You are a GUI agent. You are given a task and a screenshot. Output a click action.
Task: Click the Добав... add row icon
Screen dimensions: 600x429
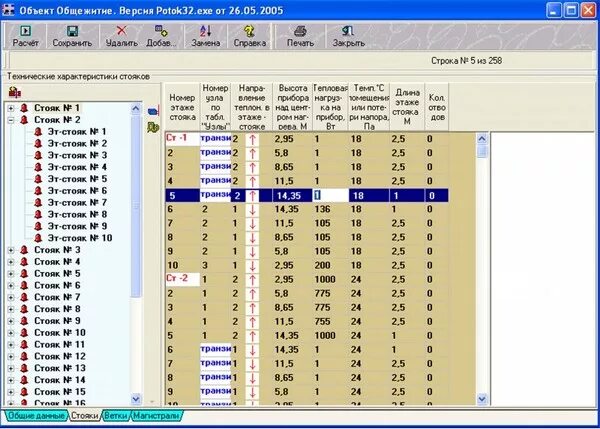click(161, 31)
